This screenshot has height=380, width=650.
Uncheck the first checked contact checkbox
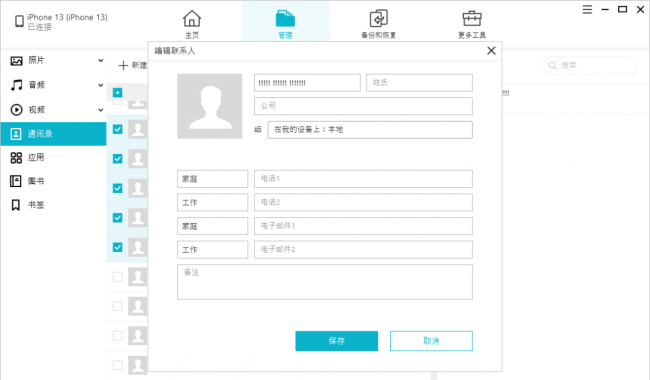(118, 129)
